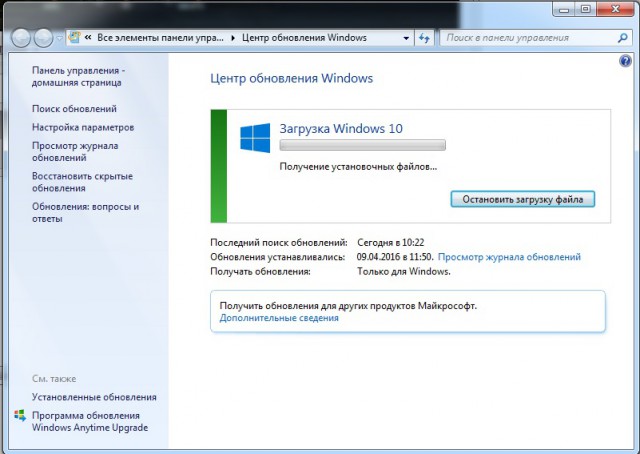This screenshot has width=640, height=454.
Task: Click 'Сегодня в 10:22' value
Action: point(391,243)
